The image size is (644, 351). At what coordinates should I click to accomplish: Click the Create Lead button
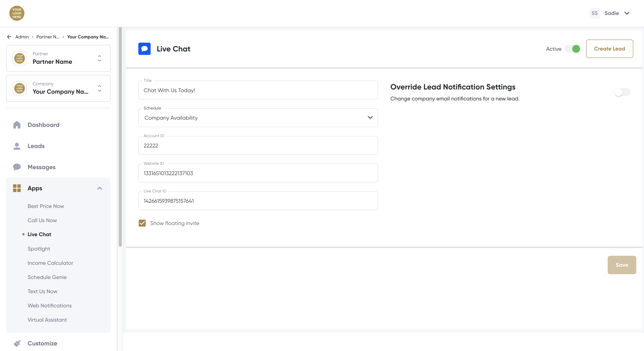[x=609, y=49]
